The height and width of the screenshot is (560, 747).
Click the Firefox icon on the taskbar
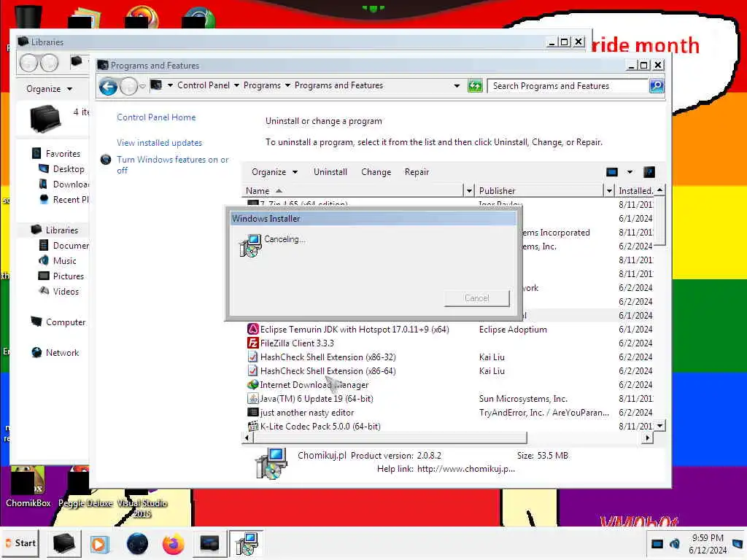click(x=173, y=544)
